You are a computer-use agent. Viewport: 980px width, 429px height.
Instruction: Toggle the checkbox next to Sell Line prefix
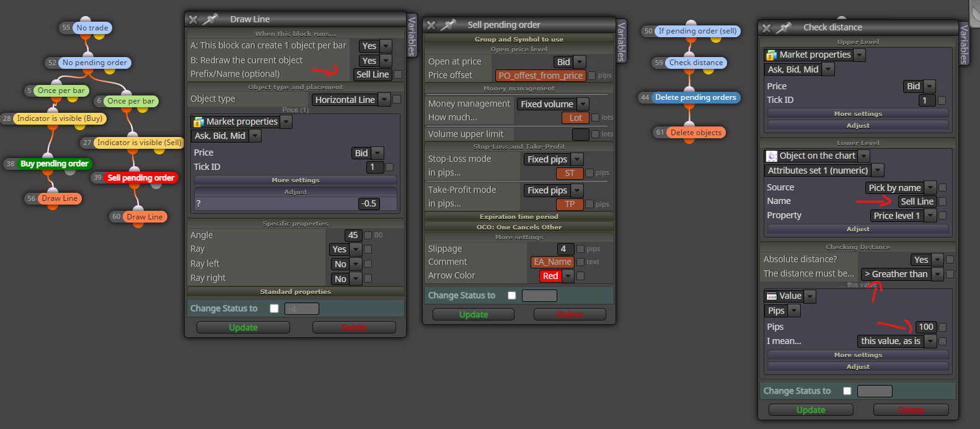pyautogui.click(x=398, y=74)
